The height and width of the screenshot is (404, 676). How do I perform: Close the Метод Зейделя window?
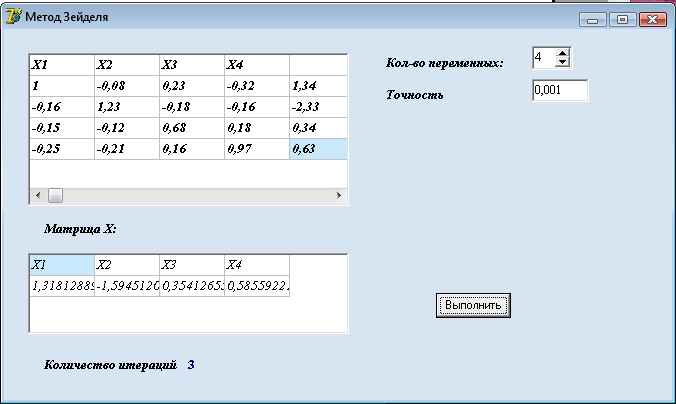(x=652, y=19)
